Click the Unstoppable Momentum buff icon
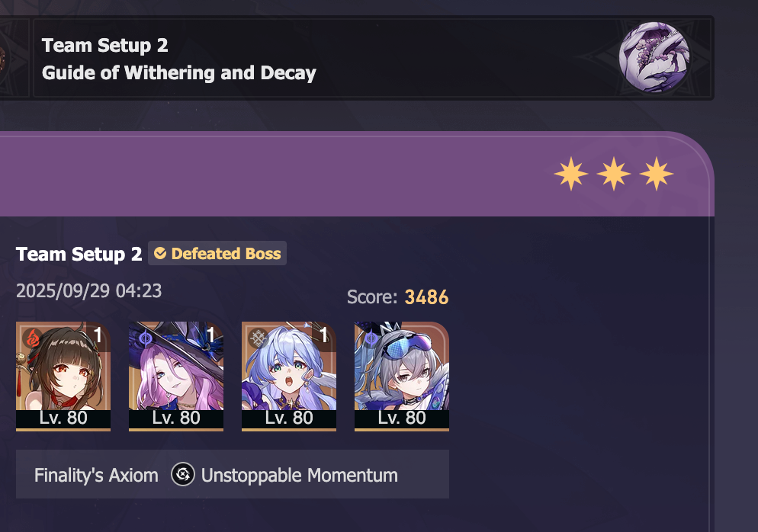758x532 pixels. [183, 475]
